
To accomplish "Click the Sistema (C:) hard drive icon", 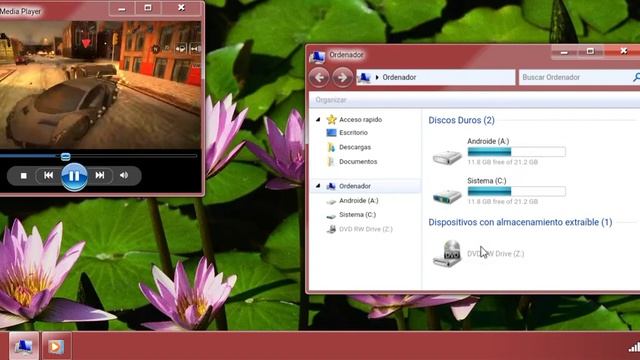I will pos(447,196).
